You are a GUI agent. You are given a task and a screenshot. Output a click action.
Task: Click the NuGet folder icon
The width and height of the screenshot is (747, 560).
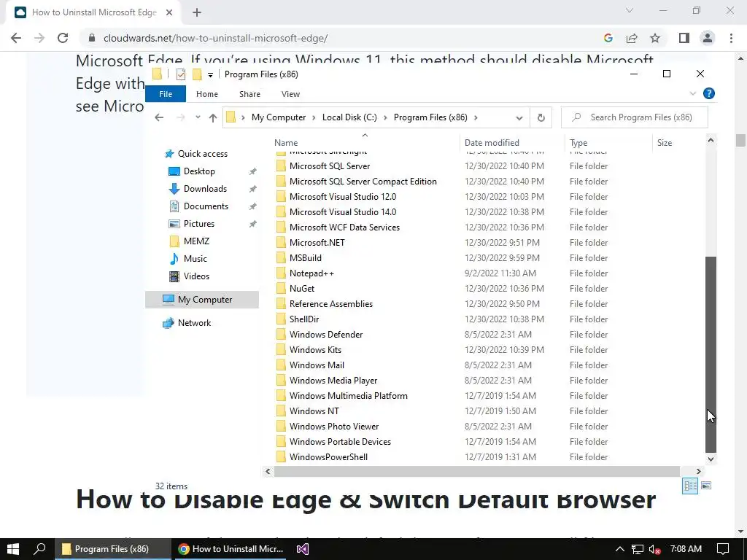(281, 289)
